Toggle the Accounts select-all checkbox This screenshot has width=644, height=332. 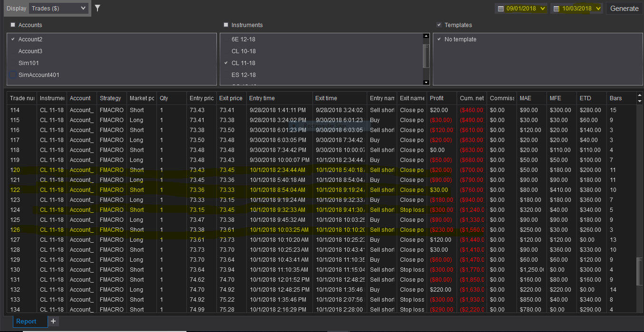(x=13, y=25)
